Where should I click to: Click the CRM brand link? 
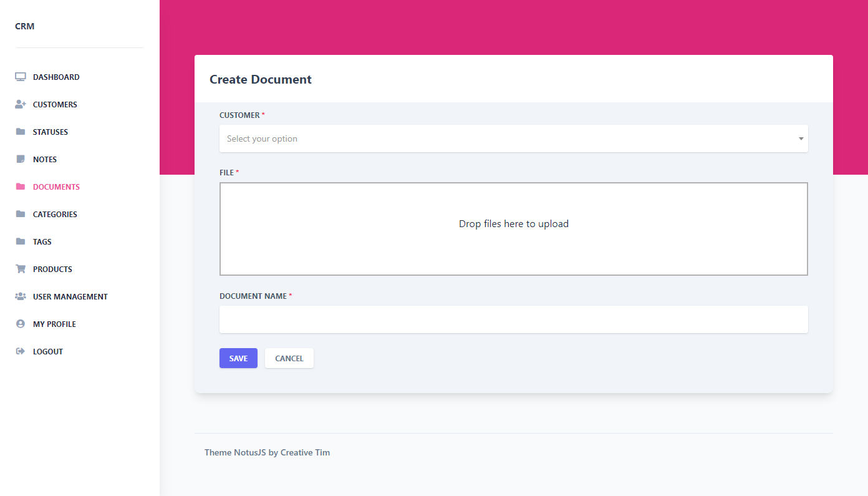pos(25,26)
